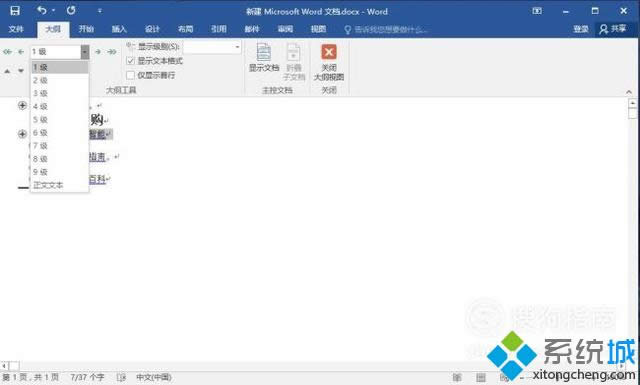The image size is (640, 385).
Task: Click 登录 to sign in
Action: [x=580, y=29]
